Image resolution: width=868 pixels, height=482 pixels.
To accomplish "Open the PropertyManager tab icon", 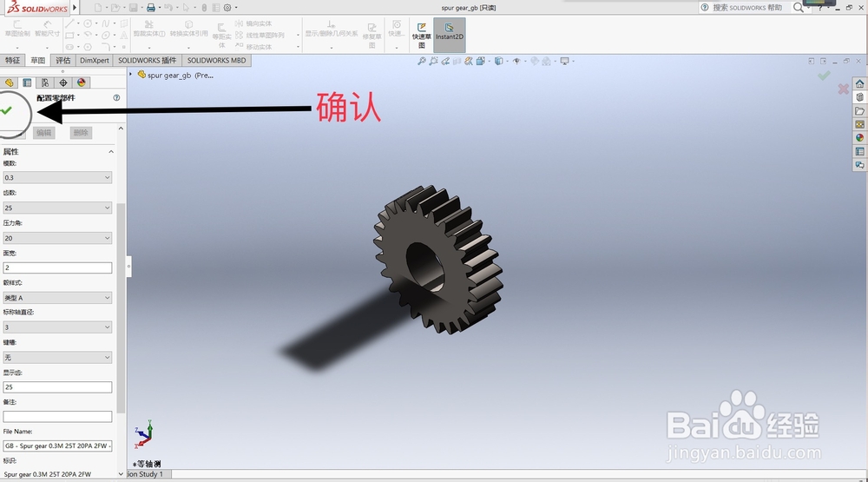I will coord(27,83).
